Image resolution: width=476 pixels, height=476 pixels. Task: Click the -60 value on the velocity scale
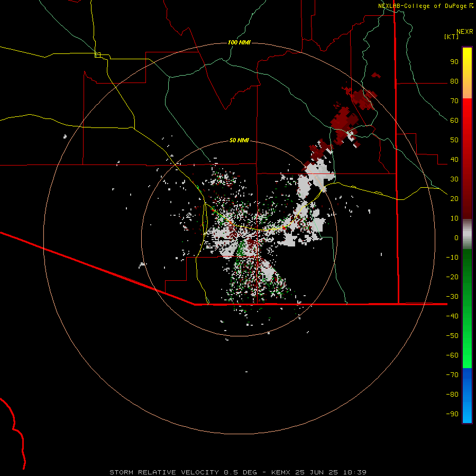[x=452, y=355]
